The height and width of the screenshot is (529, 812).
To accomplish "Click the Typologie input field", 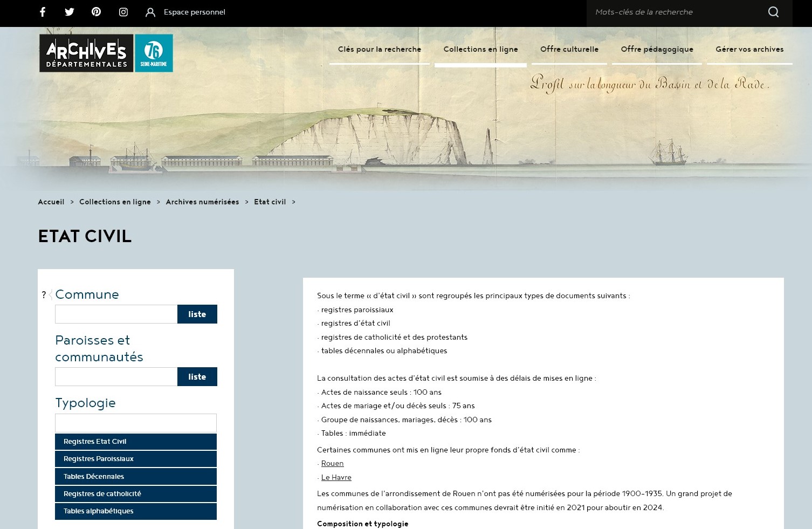I will 136,423.
